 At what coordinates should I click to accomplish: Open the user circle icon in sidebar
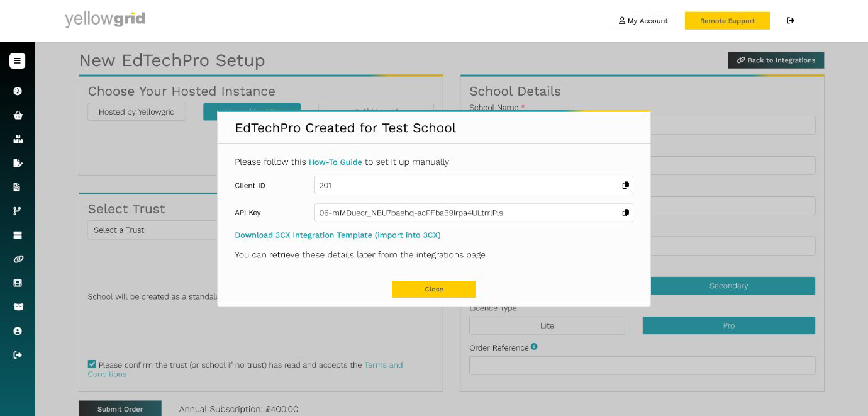(18, 331)
